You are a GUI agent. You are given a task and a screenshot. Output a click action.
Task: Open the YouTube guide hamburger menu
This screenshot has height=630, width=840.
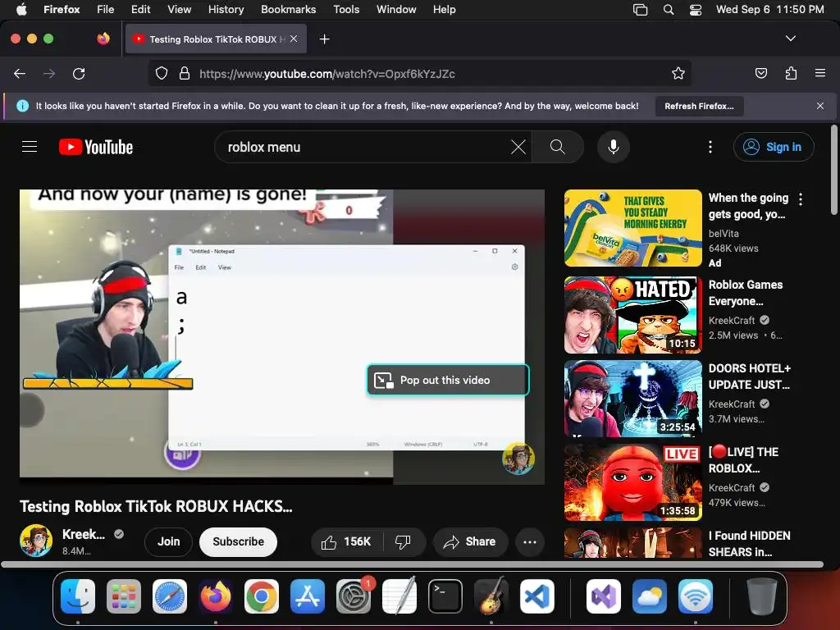[30, 147]
